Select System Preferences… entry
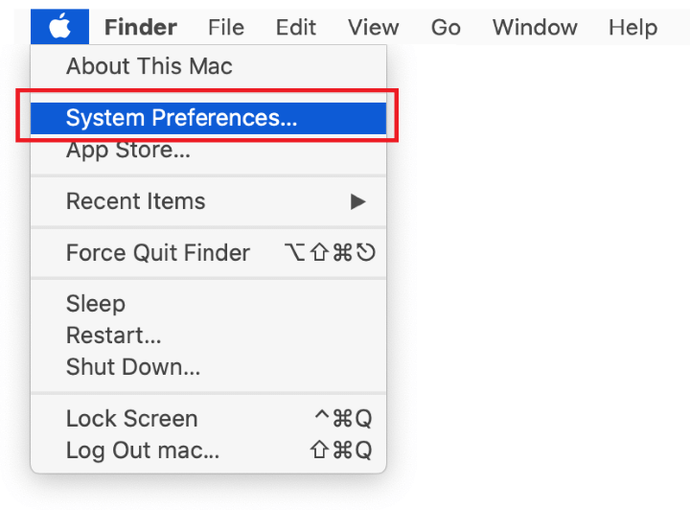Viewport: 690px width, 510px height. 181,118
